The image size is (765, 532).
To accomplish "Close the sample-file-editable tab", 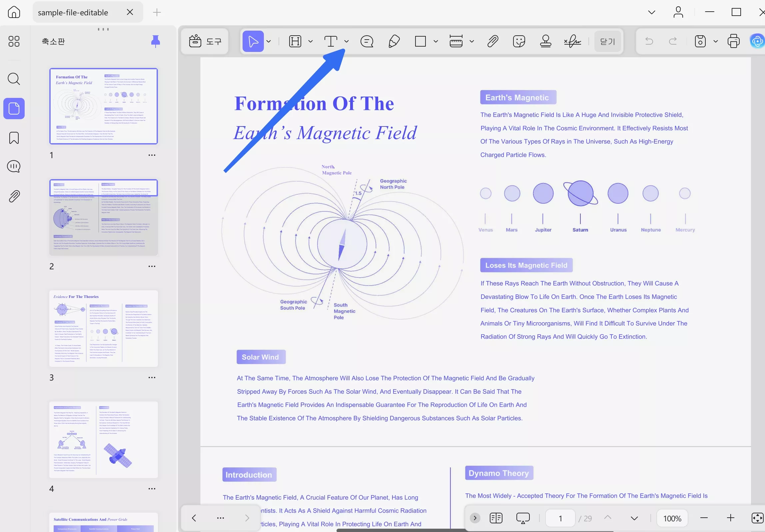I will coord(130,12).
